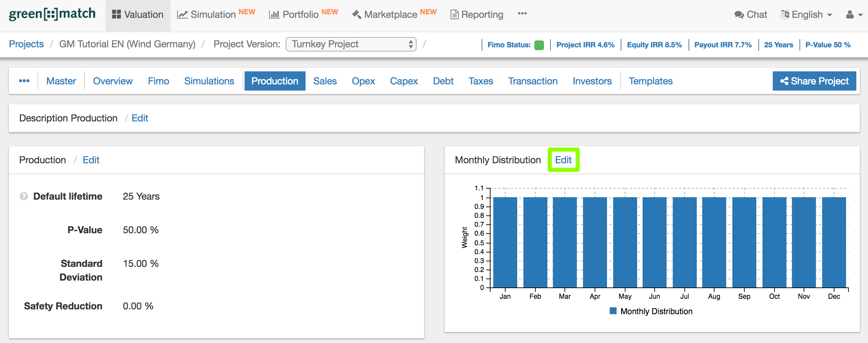This screenshot has width=868, height=343.
Task: Edit the Monthly Distribution
Action: (x=563, y=160)
